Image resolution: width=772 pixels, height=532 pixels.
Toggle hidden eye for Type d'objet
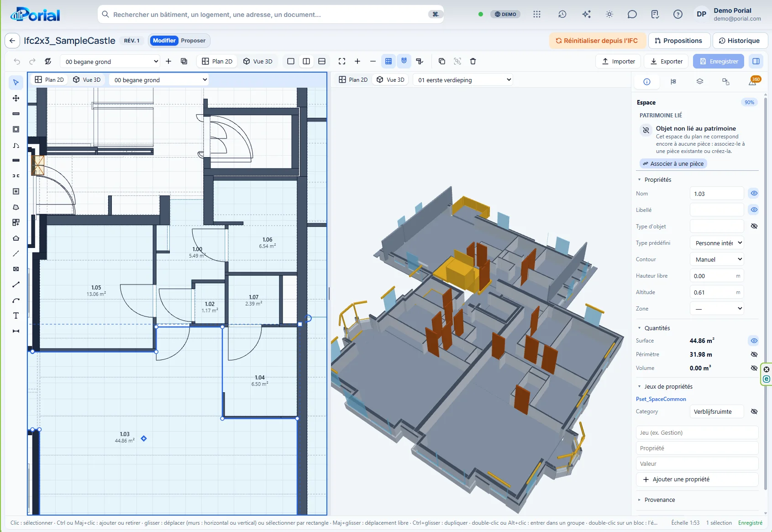[x=754, y=226]
